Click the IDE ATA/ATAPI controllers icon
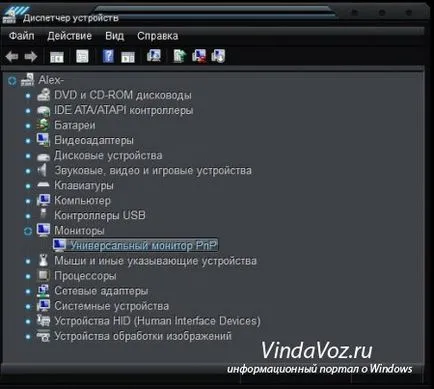The width and height of the screenshot is (434, 389). [x=43, y=110]
